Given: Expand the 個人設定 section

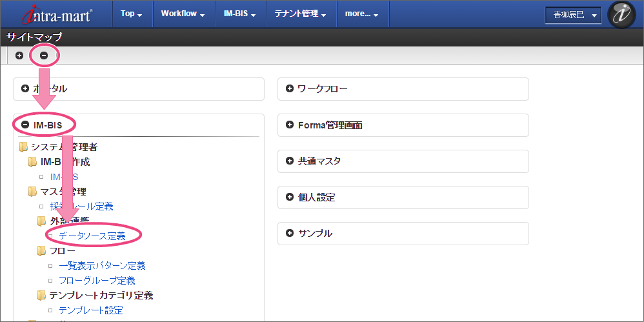Looking at the screenshot, I should coord(290,197).
